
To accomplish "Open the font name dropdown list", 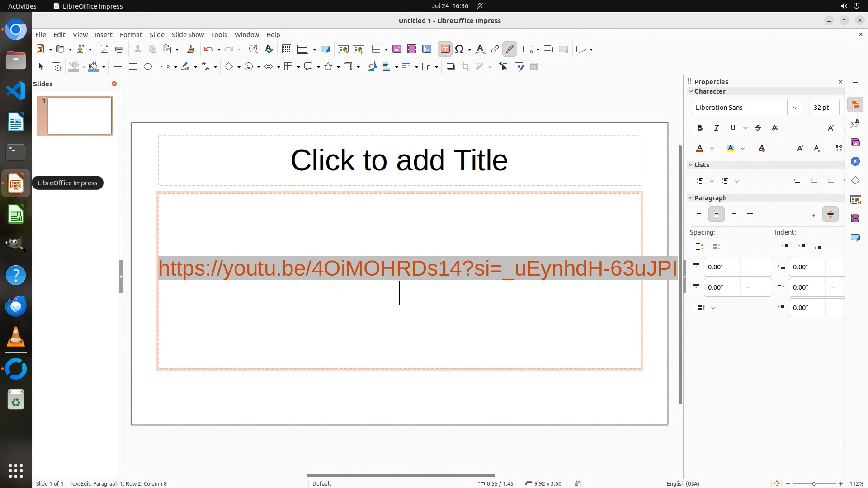I will pos(795,108).
